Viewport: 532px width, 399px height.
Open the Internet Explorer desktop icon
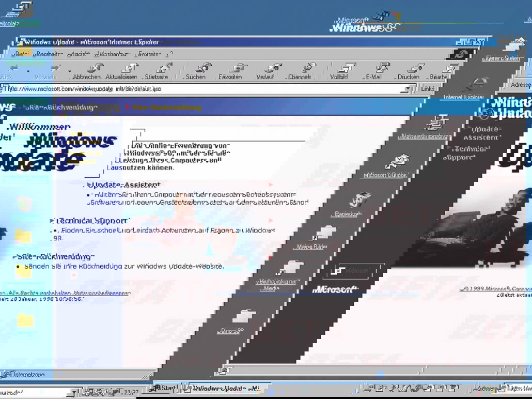tap(464, 89)
